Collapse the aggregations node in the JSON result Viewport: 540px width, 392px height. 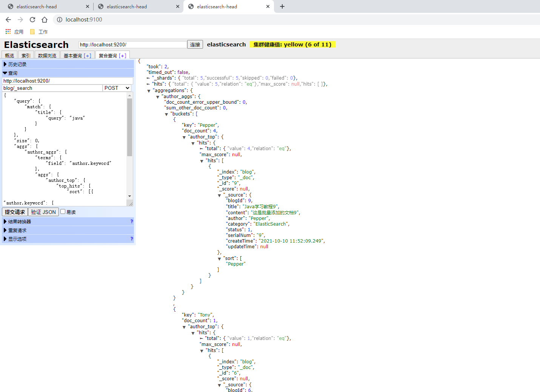click(149, 91)
